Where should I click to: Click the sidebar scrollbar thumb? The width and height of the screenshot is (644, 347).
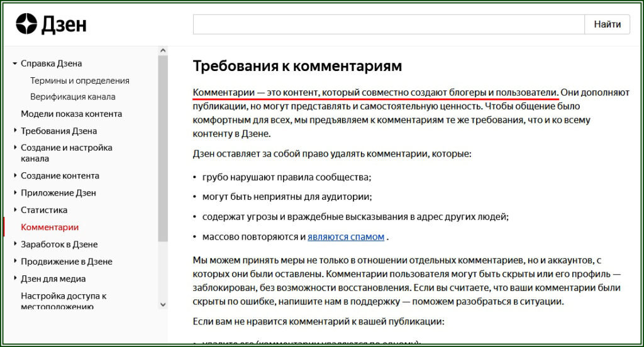163,148
